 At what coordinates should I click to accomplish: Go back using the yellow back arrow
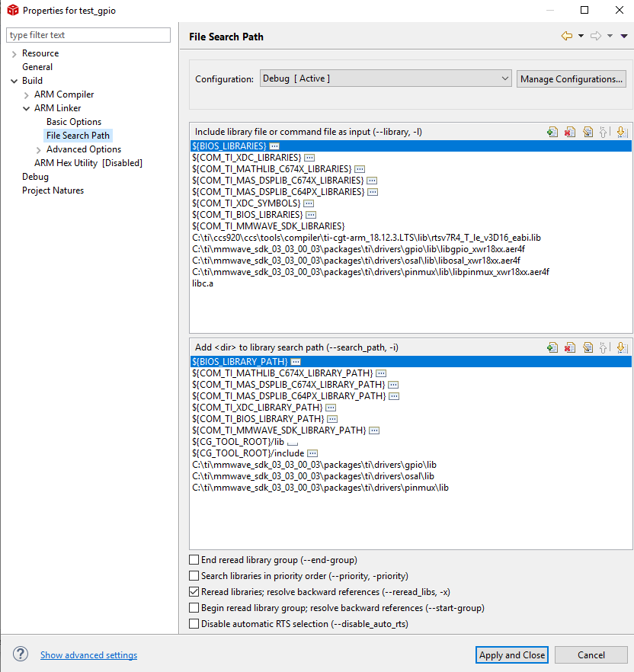(567, 36)
